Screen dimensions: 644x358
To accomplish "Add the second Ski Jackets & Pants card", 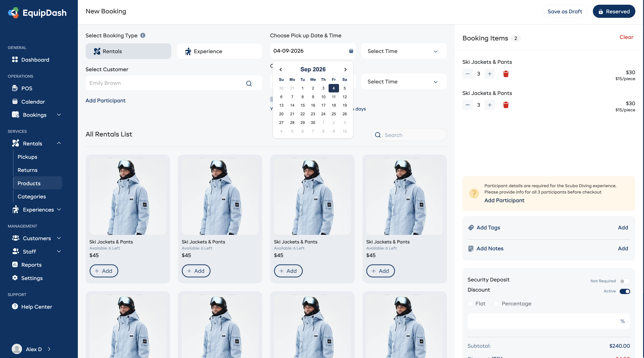I will (x=196, y=271).
